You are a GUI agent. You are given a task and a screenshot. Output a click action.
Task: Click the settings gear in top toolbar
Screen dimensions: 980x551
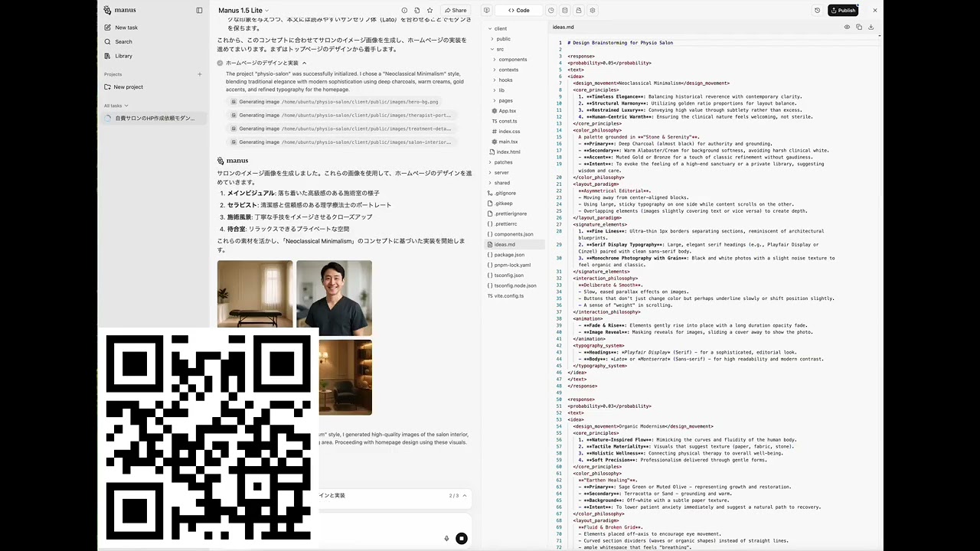click(x=593, y=10)
